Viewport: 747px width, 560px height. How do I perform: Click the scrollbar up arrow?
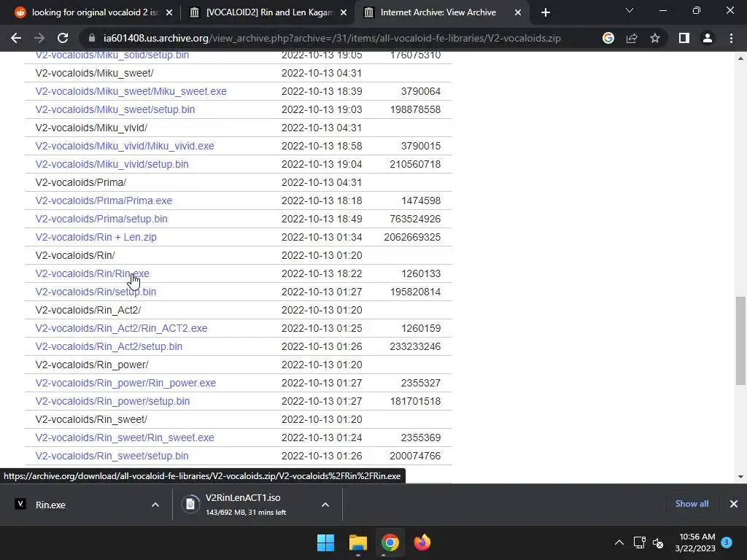coord(740,58)
